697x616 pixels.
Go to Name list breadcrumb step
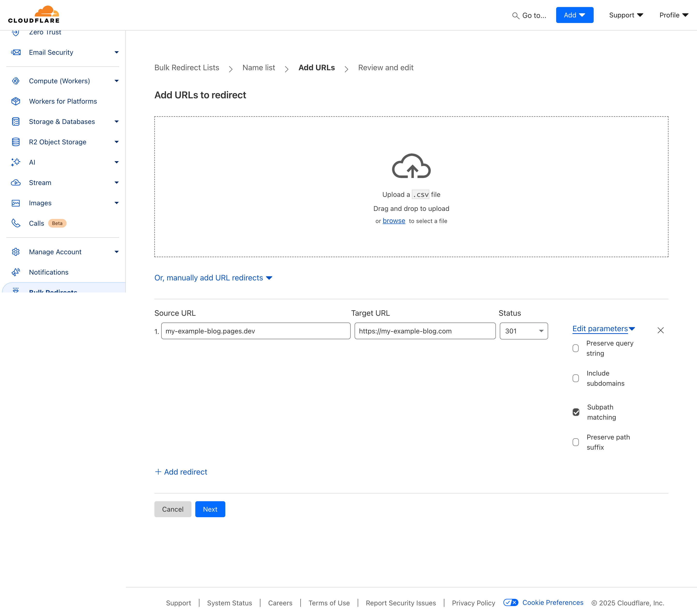(x=258, y=68)
